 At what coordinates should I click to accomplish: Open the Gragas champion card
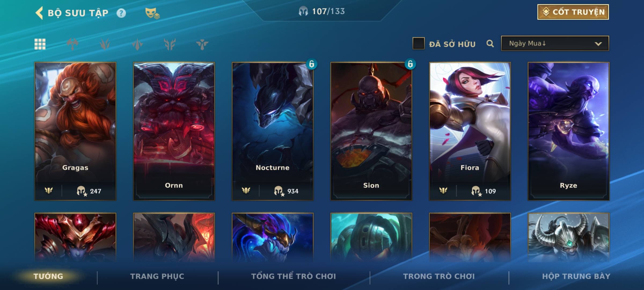coord(75,131)
